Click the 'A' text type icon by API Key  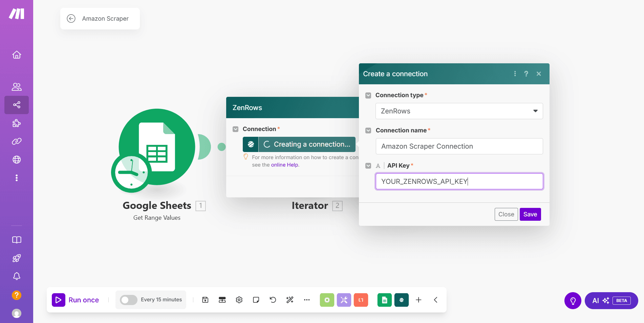click(378, 166)
